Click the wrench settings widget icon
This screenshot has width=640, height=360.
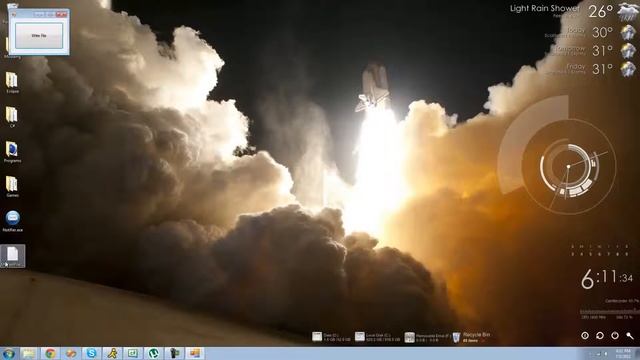tap(630, 336)
